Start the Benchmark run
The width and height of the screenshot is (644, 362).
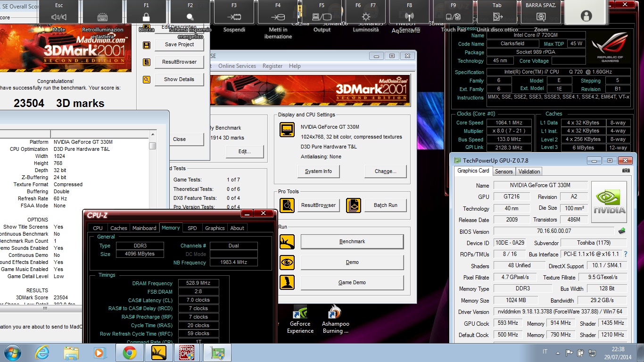click(x=352, y=241)
